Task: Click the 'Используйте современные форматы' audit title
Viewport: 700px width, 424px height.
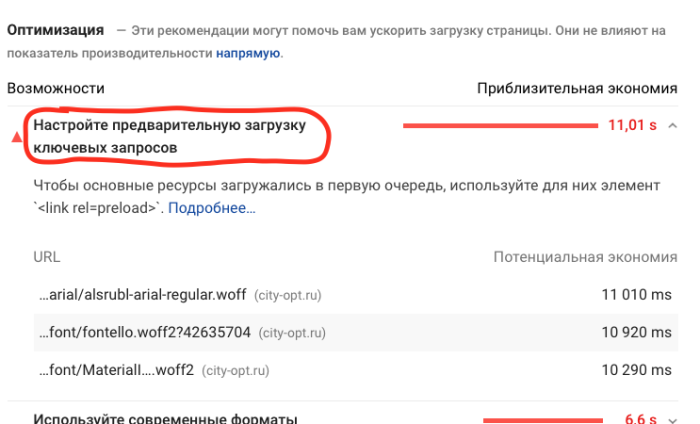Action: tap(166, 419)
